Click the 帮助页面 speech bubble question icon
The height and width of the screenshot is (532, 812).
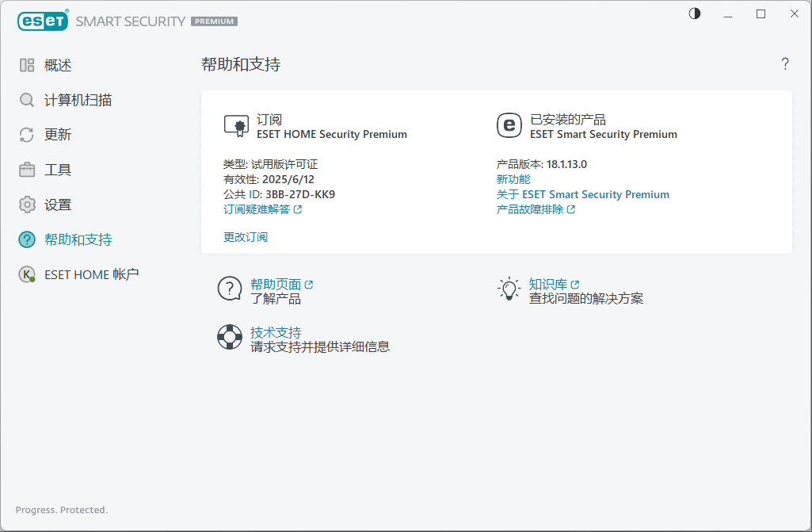[x=230, y=289]
